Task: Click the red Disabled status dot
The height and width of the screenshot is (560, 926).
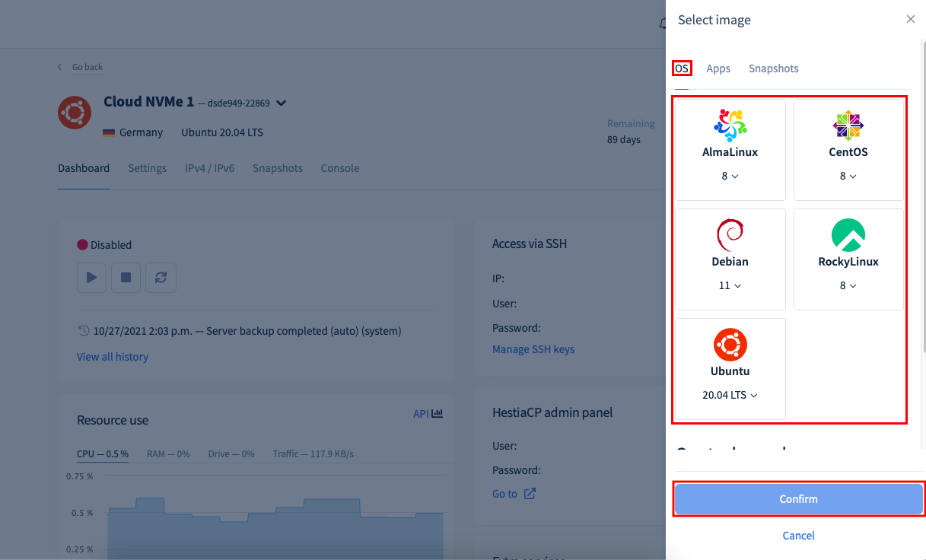Action: coord(82,245)
